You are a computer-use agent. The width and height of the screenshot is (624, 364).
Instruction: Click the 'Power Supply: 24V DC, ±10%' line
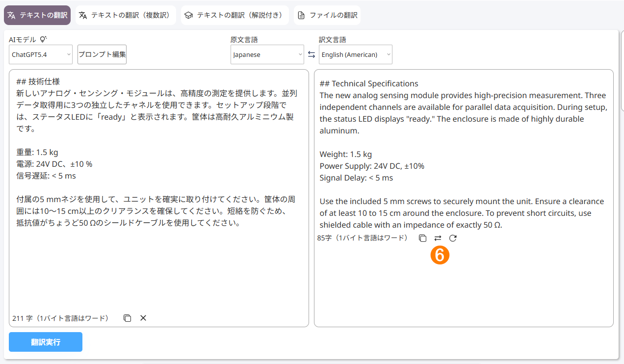pyautogui.click(x=372, y=166)
